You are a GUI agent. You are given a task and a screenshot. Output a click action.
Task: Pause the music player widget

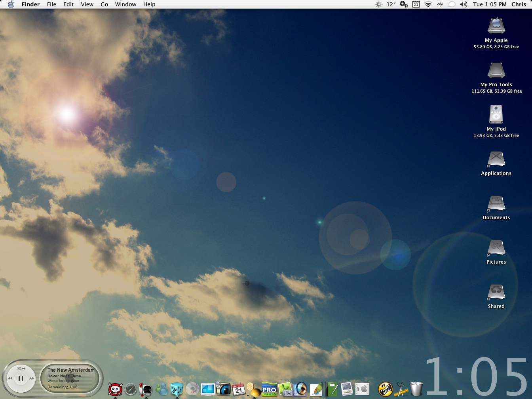(21, 378)
